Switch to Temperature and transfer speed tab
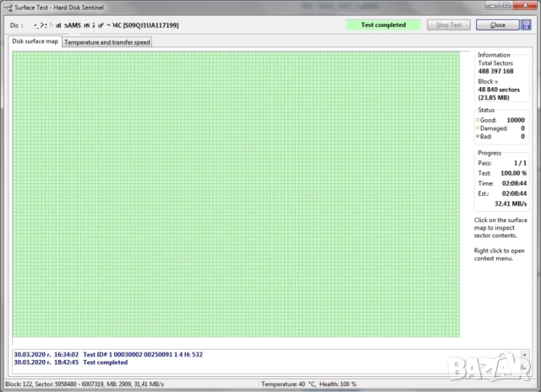The image size is (541, 392). [x=107, y=41]
